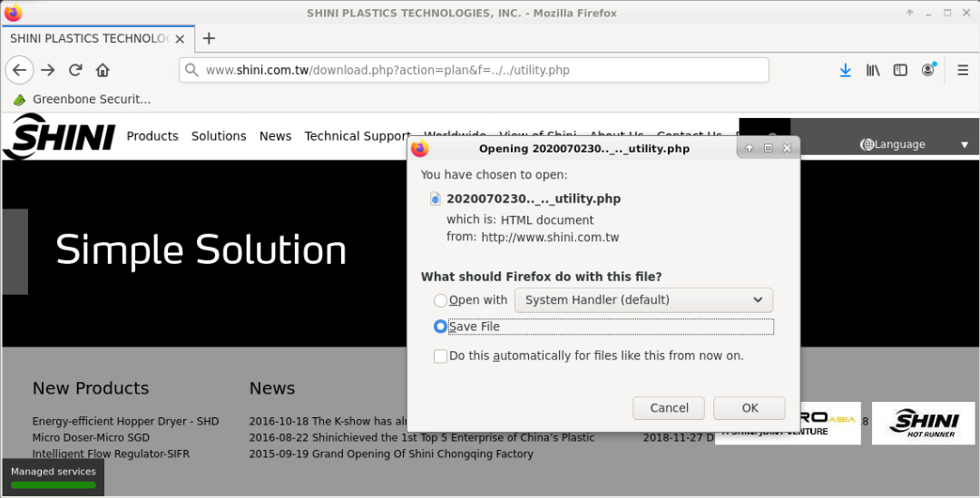Click the file name 2020070230.._.._utility.php
Image resolution: width=980 pixels, height=498 pixels.
(534, 199)
